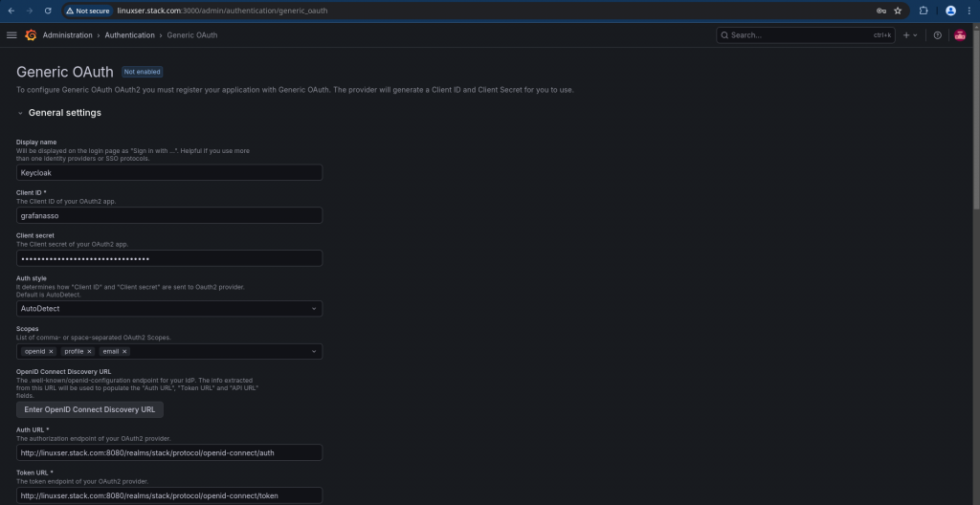The width and height of the screenshot is (980, 505).
Task: Click the Not enabled status badge
Action: 142,72
